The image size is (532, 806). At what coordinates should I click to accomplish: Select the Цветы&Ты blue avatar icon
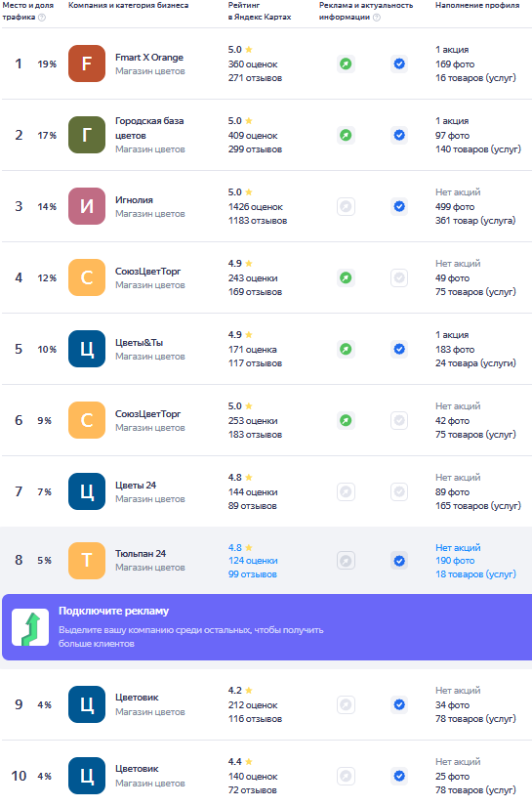[x=87, y=349]
